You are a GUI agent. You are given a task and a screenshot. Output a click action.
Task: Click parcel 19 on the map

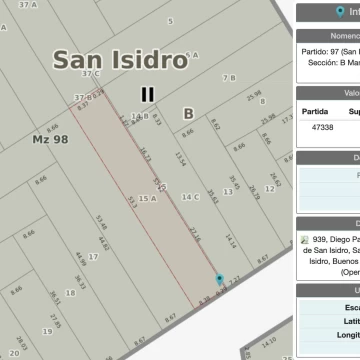[47, 331]
